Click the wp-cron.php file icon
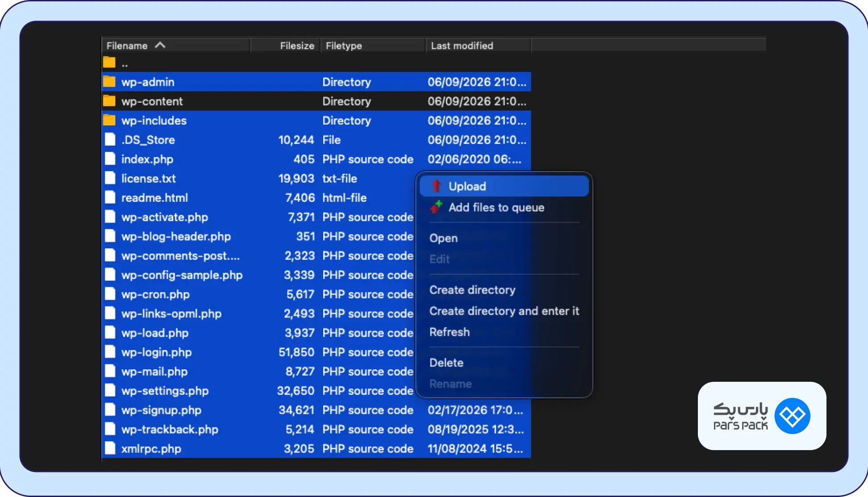This screenshot has height=497, width=868. (x=110, y=293)
